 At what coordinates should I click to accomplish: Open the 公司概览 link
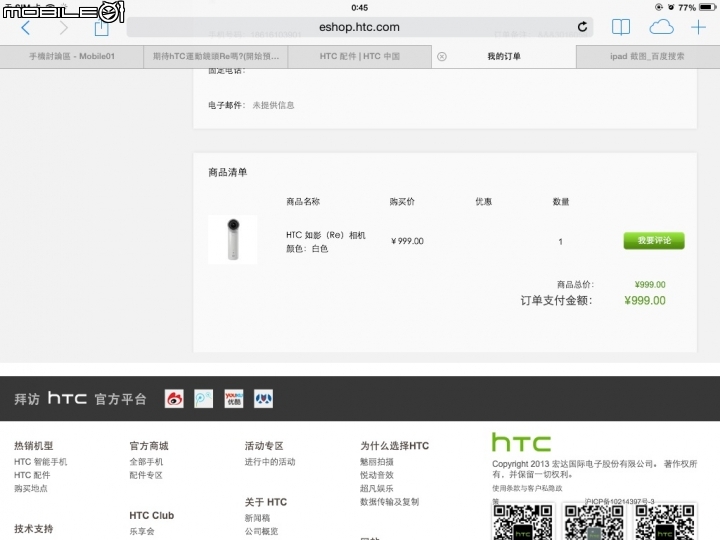point(261,531)
